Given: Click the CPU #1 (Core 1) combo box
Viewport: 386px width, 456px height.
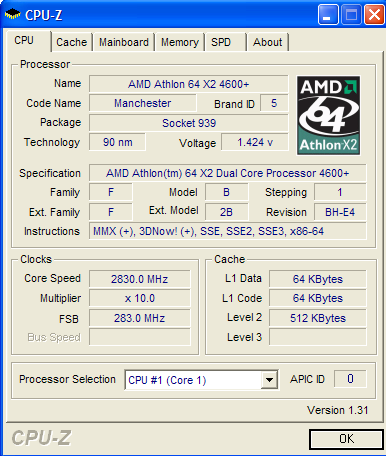Looking at the screenshot, I should [x=201, y=379].
